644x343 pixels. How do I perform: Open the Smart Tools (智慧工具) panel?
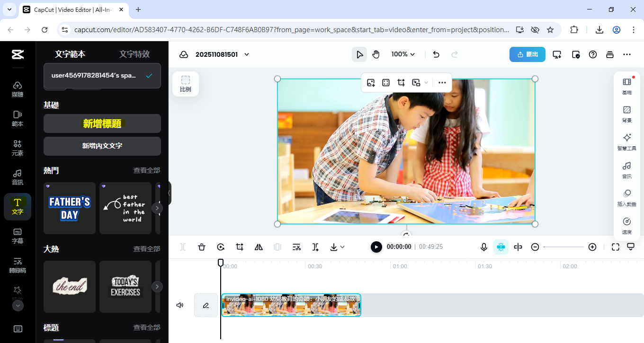point(626,141)
